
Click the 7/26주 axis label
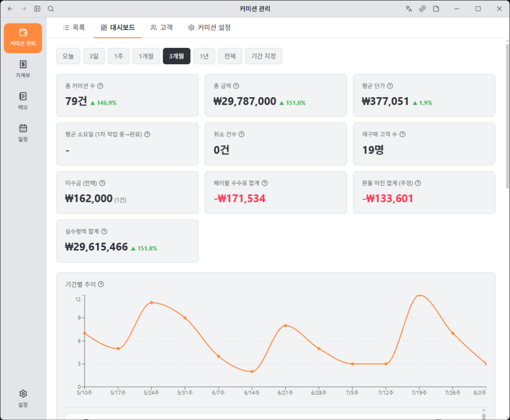[x=453, y=393]
